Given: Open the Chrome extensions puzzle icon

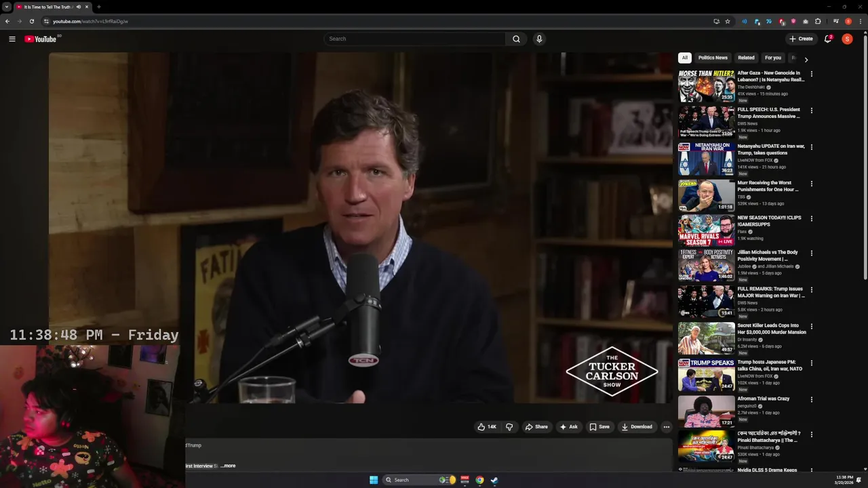Looking at the screenshot, I should coord(818,21).
